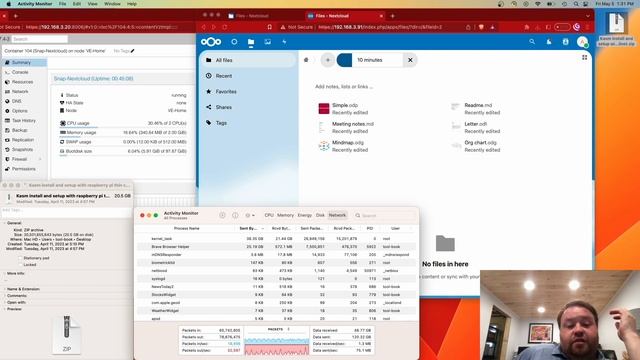Screen dimensions: 640x360
Task: Click the Nextcloud search magnifier icon
Action: pyautogui.click(x=532, y=42)
